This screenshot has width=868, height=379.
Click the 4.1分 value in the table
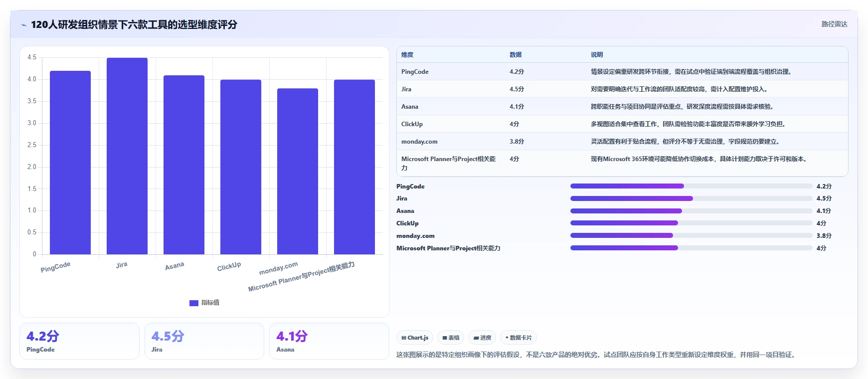pyautogui.click(x=517, y=107)
